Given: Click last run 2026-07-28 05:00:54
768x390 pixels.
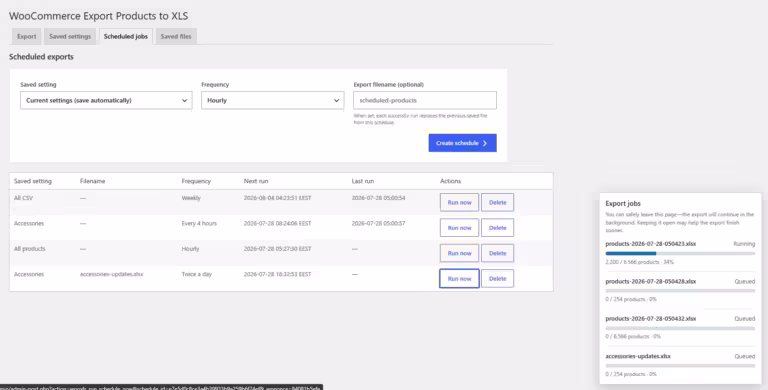Looking at the screenshot, I should click(x=378, y=198).
